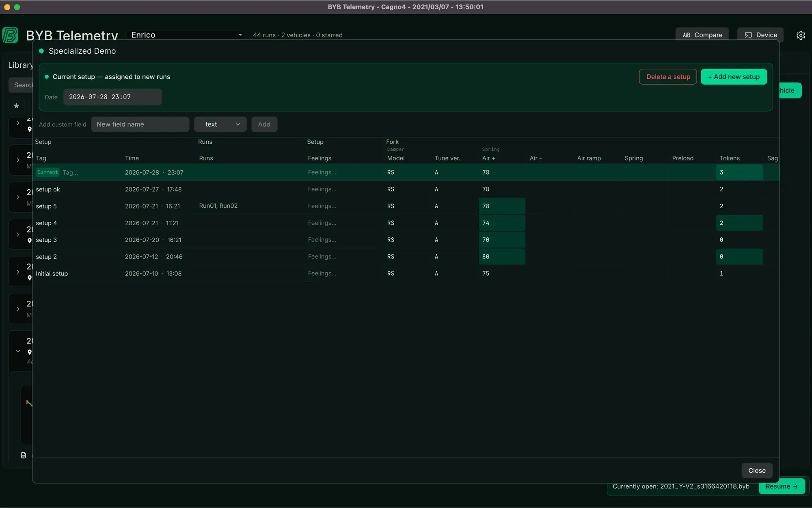This screenshot has width=812, height=508.
Task: Open the settings gear icon
Action: click(800, 35)
